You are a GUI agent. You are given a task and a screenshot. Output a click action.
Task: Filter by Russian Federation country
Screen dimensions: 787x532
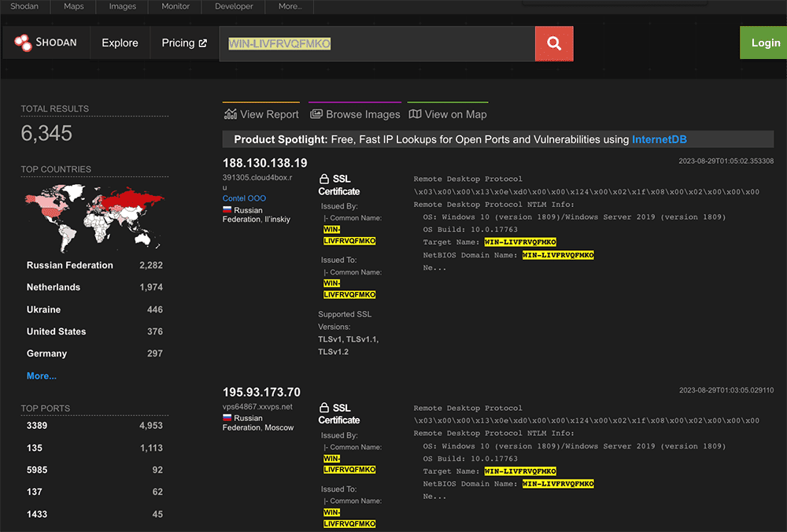point(70,266)
